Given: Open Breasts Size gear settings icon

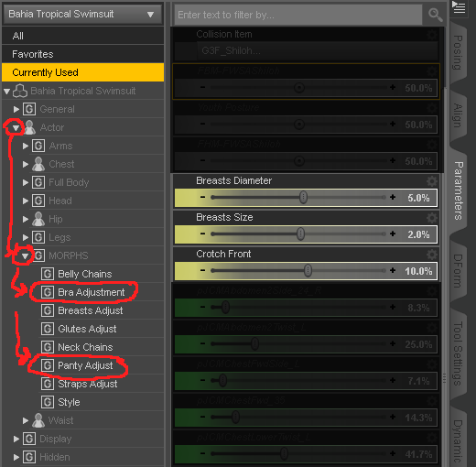Looking at the screenshot, I should 432,218.
